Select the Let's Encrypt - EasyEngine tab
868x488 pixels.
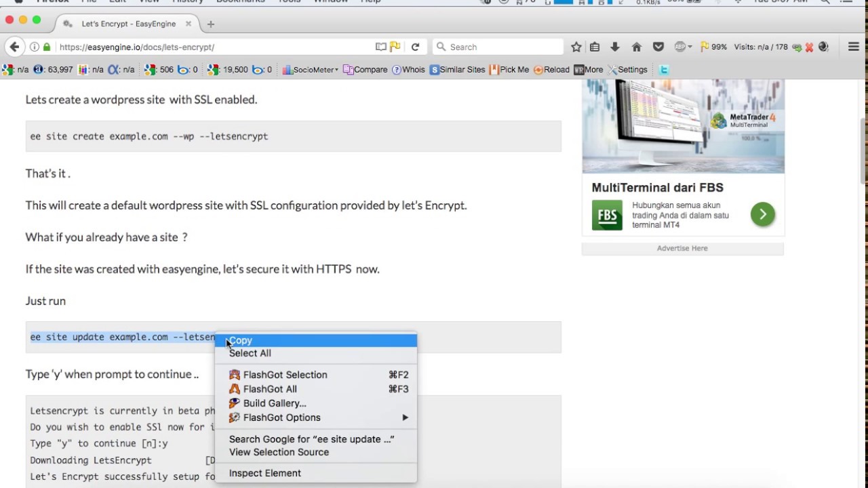click(x=128, y=24)
